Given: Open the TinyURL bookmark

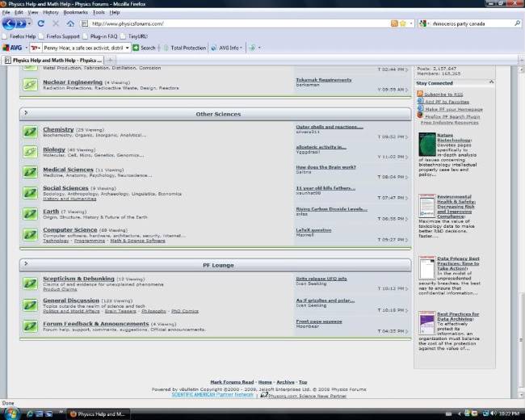Looking at the screenshot, I should click(135, 36).
